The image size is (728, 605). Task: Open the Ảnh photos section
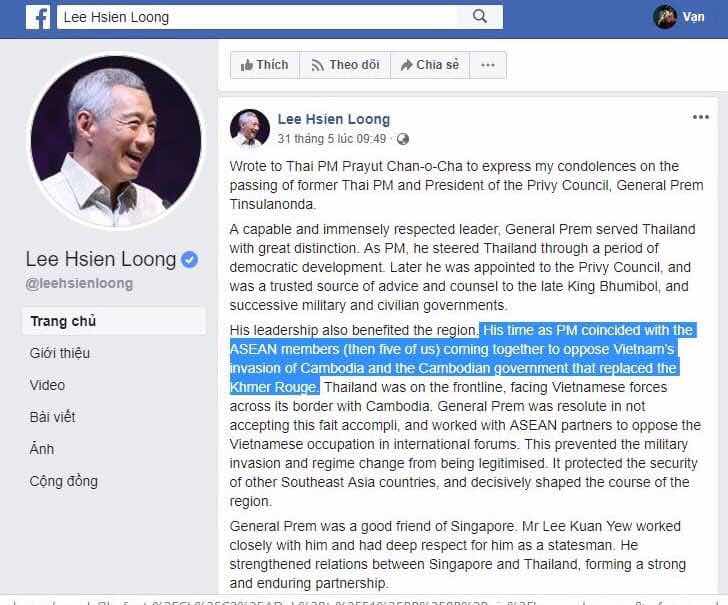click(x=42, y=449)
